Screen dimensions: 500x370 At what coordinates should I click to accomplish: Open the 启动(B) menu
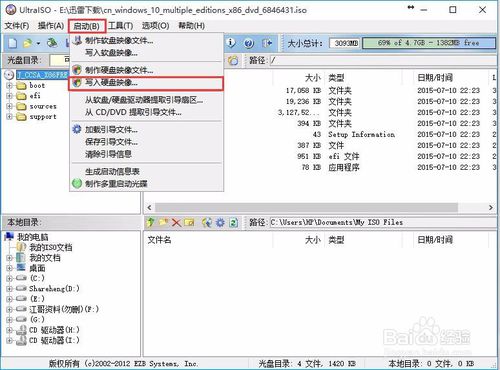coord(87,26)
